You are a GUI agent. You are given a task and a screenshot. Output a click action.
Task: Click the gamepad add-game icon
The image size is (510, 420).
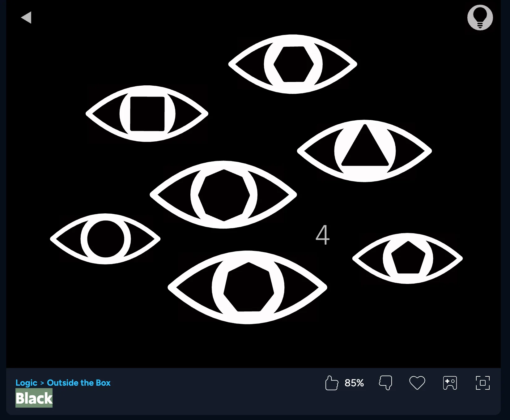tap(450, 383)
